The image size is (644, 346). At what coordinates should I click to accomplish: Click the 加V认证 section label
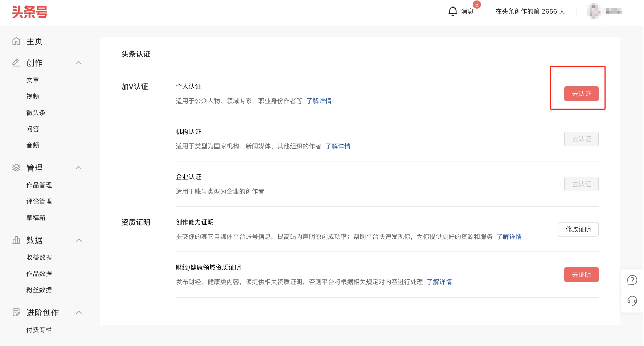tap(135, 87)
